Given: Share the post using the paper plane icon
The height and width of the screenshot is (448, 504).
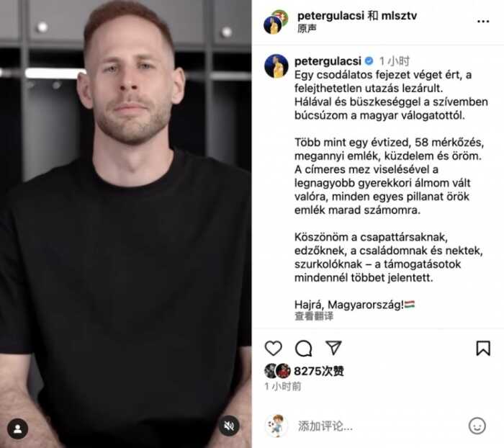Looking at the screenshot, I should [x=333, y=348].
